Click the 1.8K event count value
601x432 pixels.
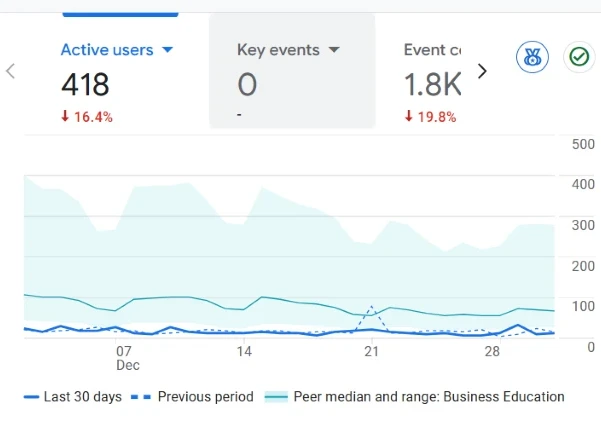pyautogui.click(x=431, y=85)
